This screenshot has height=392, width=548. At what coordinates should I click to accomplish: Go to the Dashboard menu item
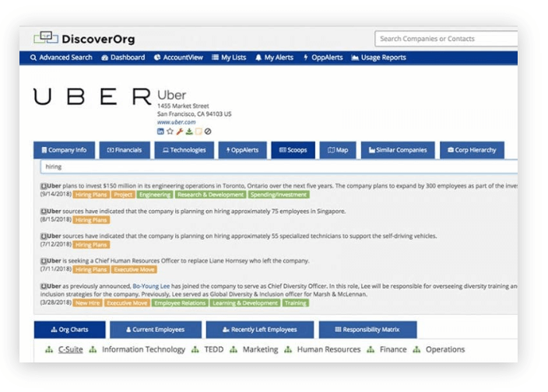click(x=123, y=58)
